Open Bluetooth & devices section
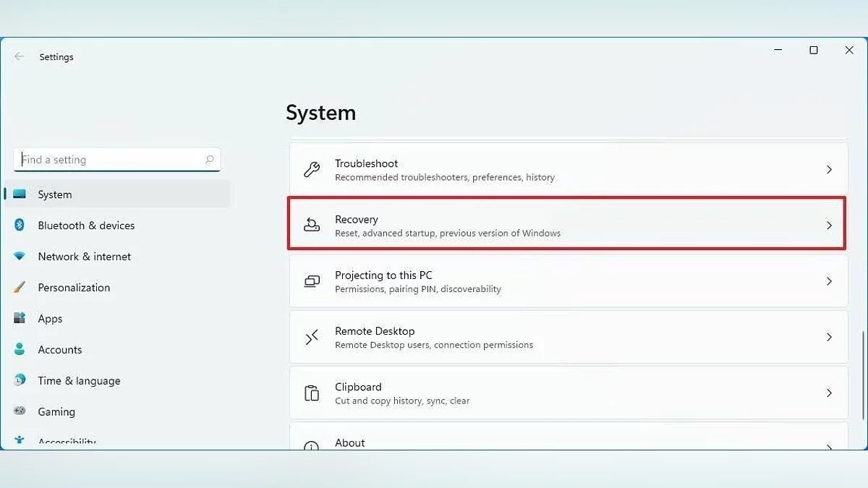868x488 pixels. point(117,226)
